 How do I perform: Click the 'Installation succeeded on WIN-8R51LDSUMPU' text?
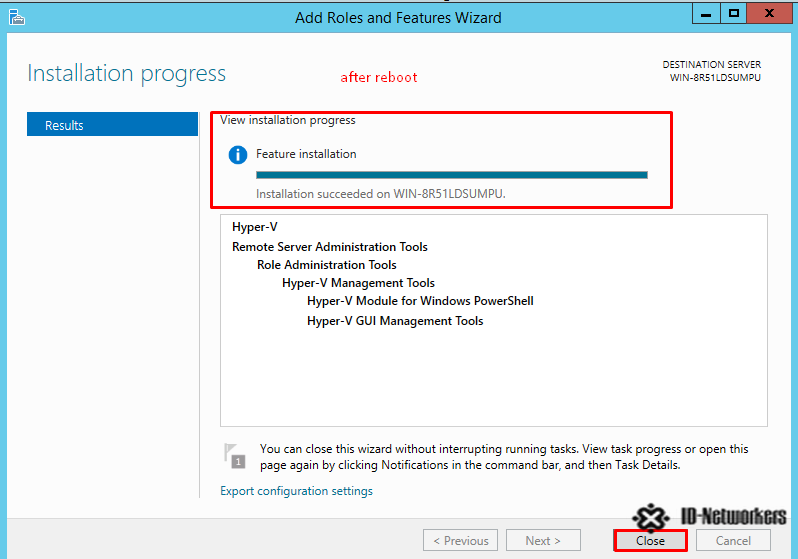pyautogui.click(x=381, y=194)
